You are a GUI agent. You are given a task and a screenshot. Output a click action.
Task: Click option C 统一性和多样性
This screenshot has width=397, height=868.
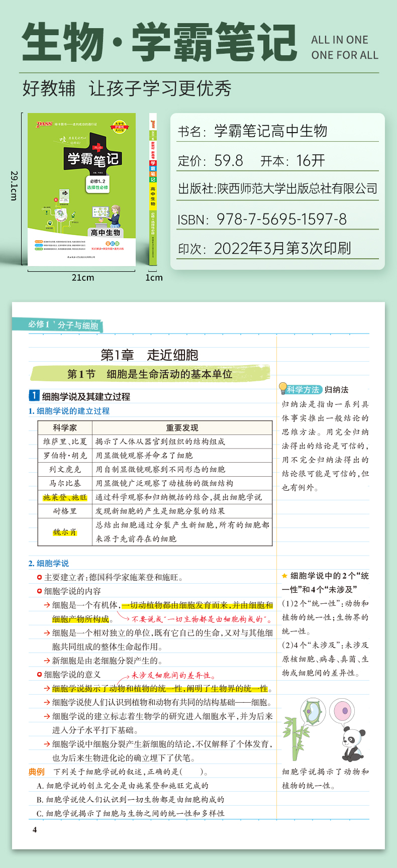coord(130,813)
